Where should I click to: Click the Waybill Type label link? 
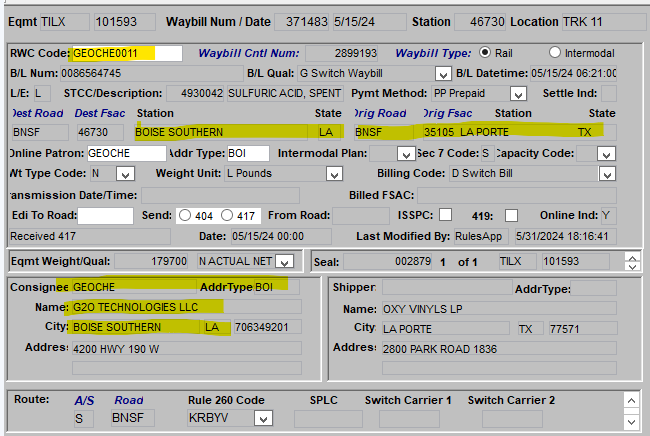click(433, 53)
